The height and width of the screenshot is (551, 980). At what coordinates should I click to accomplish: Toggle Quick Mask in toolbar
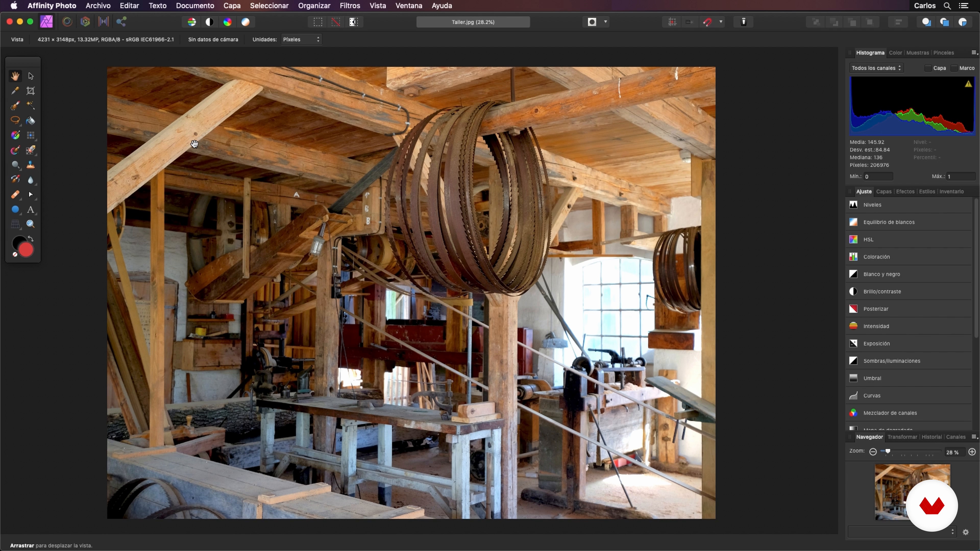[x=592, y=22]
